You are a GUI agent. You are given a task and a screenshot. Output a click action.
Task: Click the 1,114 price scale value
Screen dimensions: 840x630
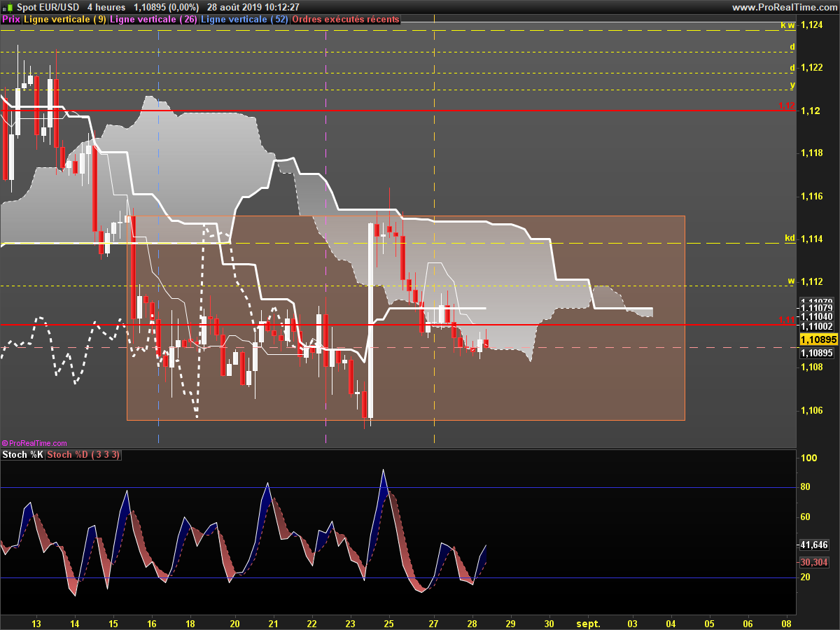click(x=811, y=239)
